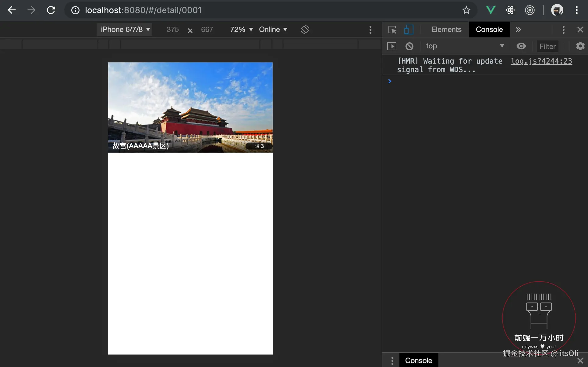The image size is (588, 367).
Task: Click the rotate device orientation icon
Action: [305, 30]
